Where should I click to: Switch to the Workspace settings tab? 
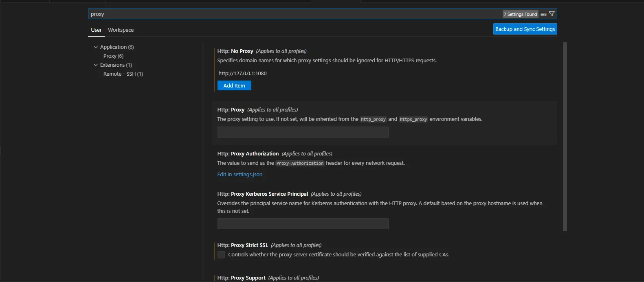pos(121,30)
